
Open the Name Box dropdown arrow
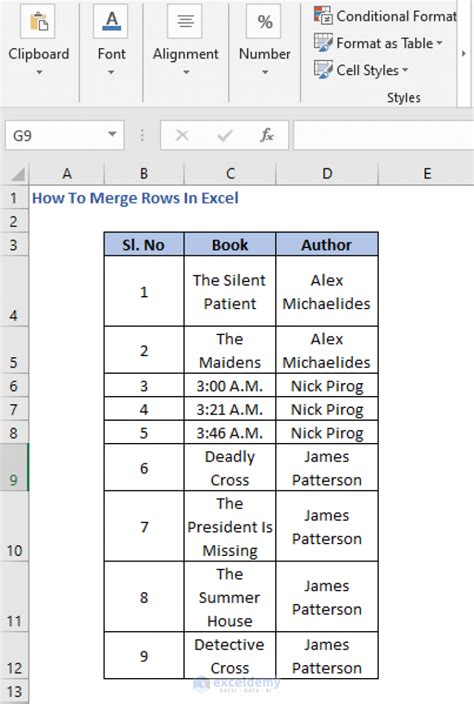[112, 134]
